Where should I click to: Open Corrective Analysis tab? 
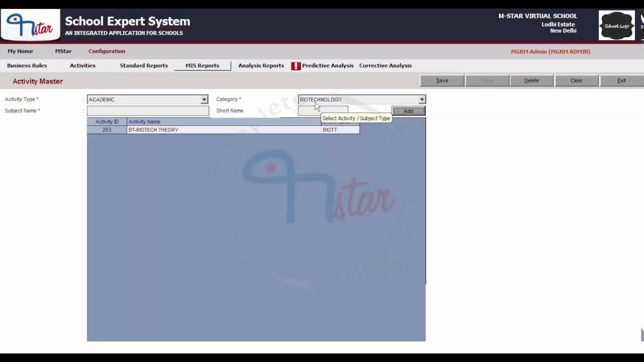click(385, 65)
